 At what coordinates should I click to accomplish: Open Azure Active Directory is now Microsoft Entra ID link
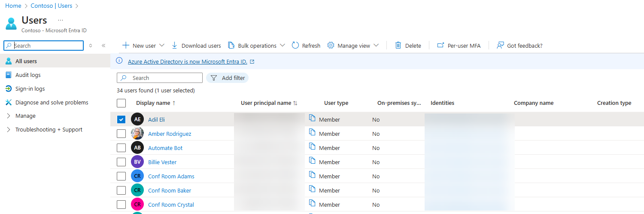pyautogui.click(x=188, y=61)
